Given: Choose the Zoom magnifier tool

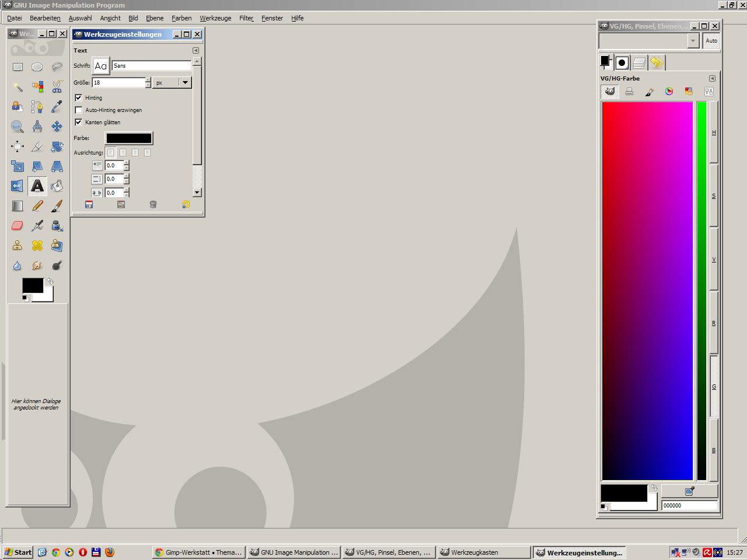Looking at the screenshot, I should click(x=18, y=127).
